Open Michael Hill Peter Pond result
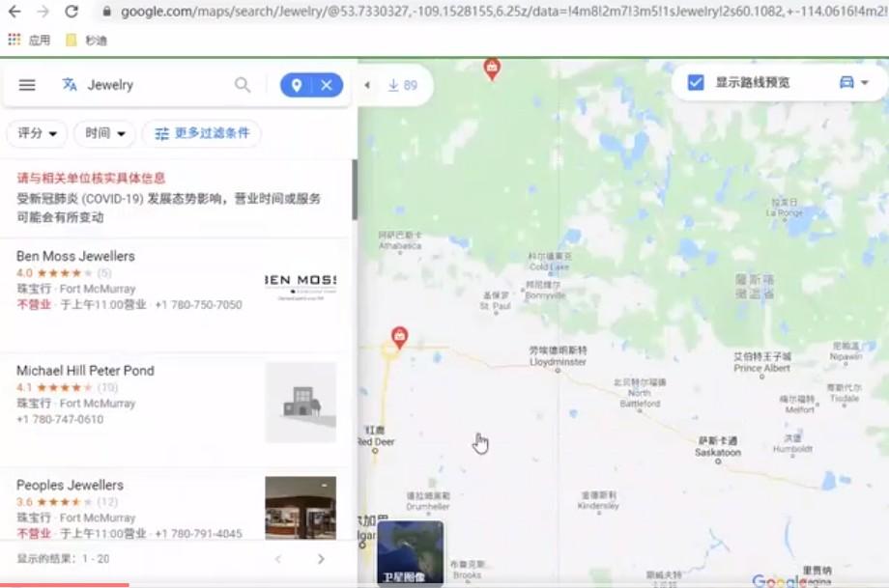 (x=85, y=371)
